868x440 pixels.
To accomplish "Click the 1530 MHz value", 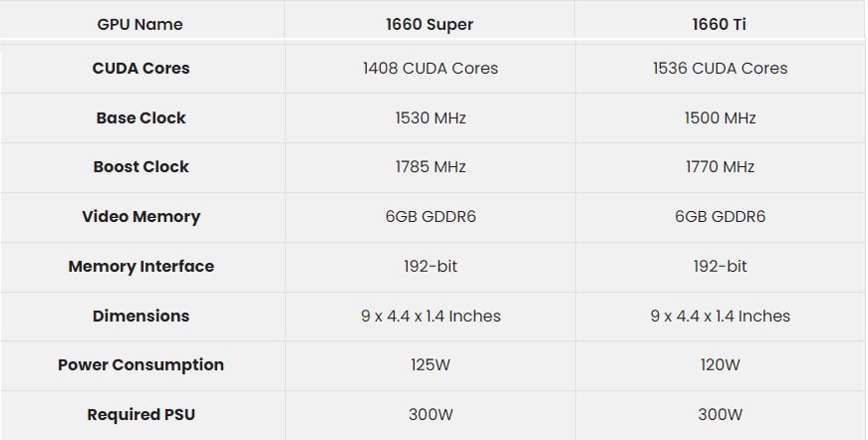I will tap(431, 117).
